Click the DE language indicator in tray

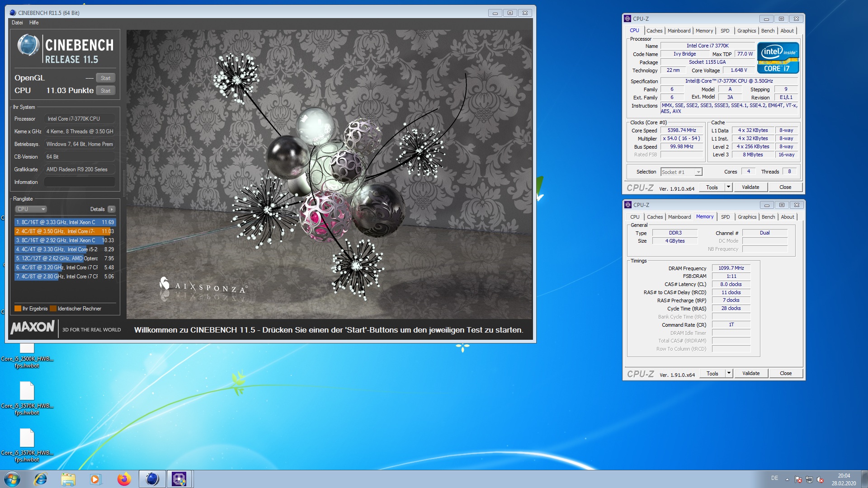(x=774, y=478)
